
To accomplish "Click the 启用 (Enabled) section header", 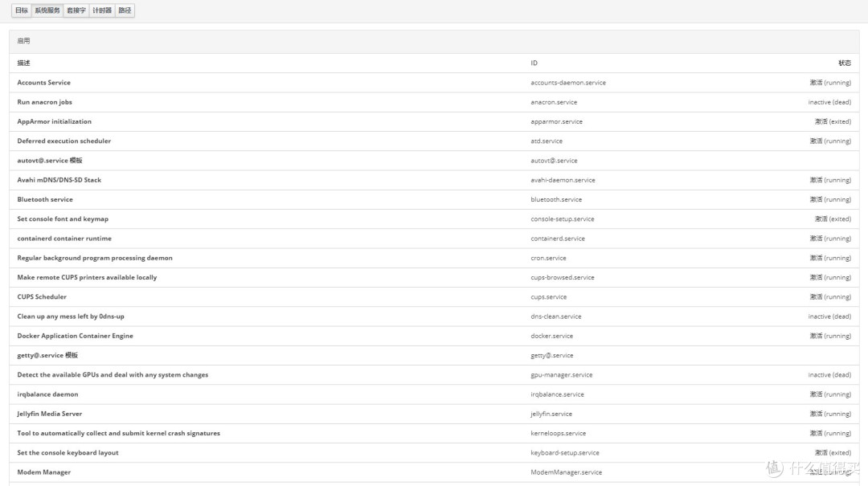I will pos(24,41).
